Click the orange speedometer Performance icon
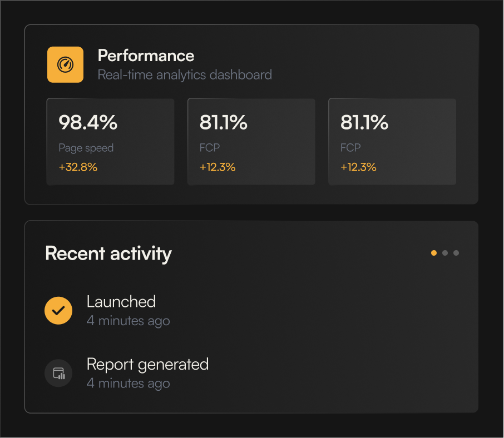Image resolution: width=504 pixels, height=438 pixels. pyautogui.click(x=65, y=64)
